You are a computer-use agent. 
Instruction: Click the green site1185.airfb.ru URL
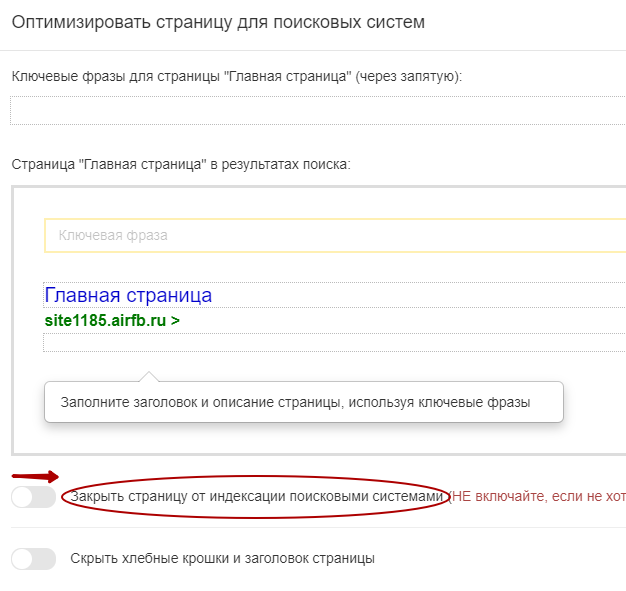[x=105, y=321]
